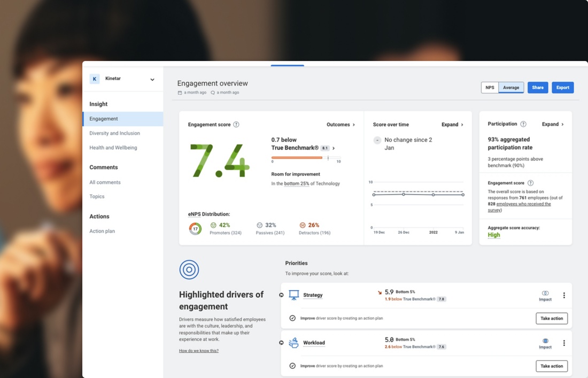This screenshot has height=378, width=588.
Task: Click the Strategy action plan check circle
Action: coord(292,318)
